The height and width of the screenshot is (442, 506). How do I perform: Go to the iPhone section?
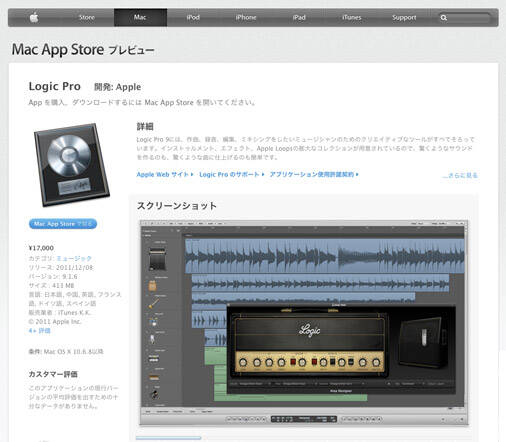246,17
